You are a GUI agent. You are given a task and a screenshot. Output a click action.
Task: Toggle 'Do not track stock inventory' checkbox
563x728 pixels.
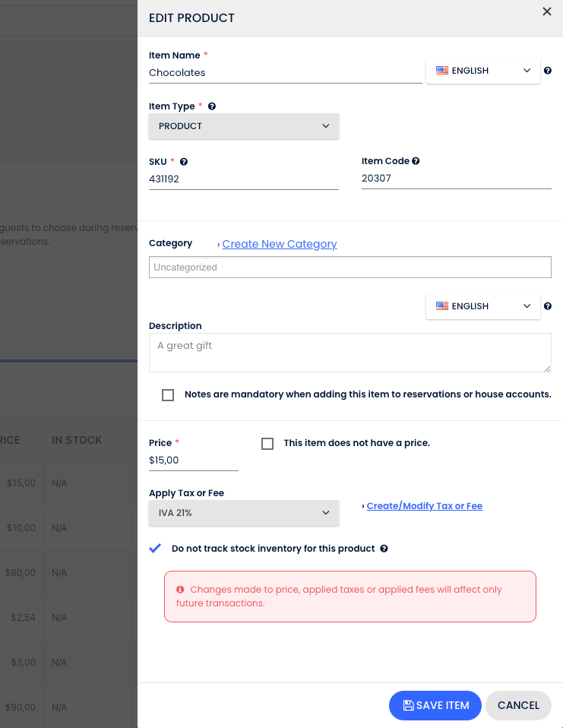coord(155,549)
